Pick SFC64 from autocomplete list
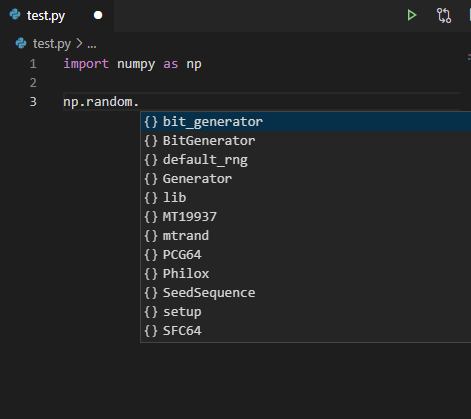Screen dimensions: 471x419 pyautogui.click(x=306, y=331)
